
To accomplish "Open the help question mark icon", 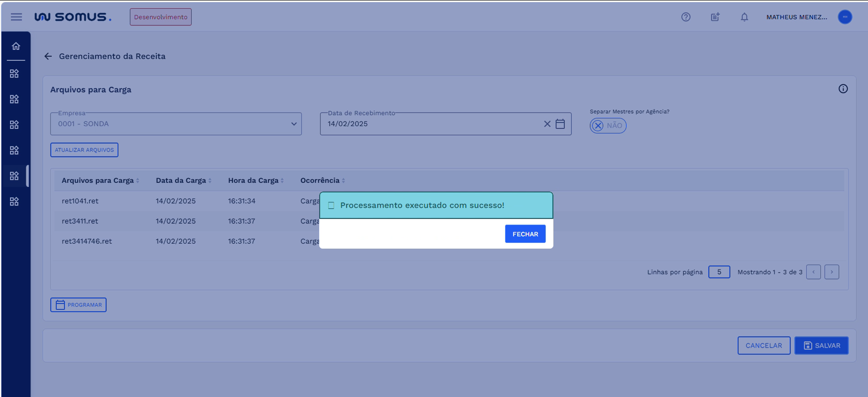I will 686,17.
